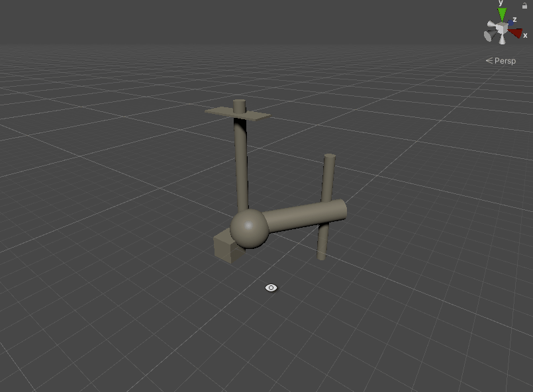Click the center cube of the orientation gizmo

tap(503, 28)
